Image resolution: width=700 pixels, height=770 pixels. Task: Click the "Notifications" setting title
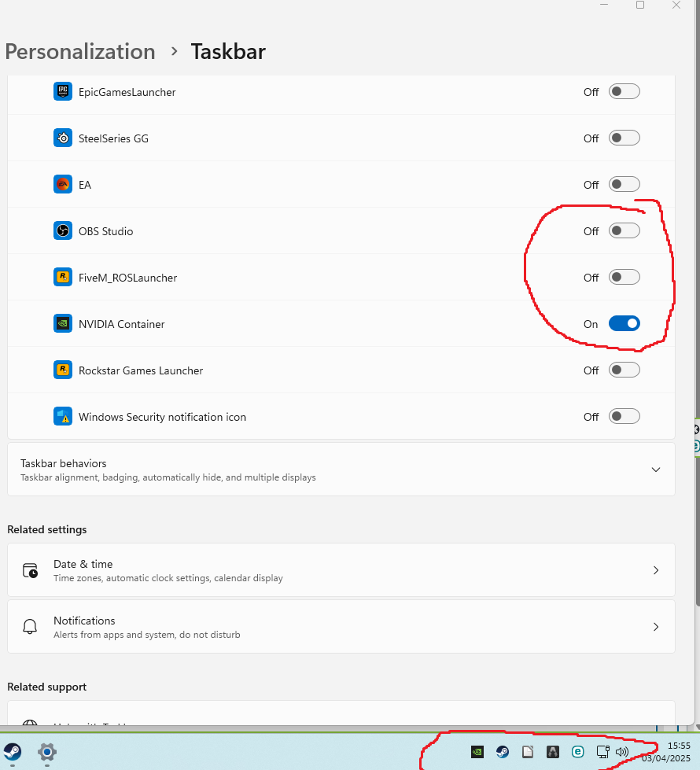[x=84, y=621]
